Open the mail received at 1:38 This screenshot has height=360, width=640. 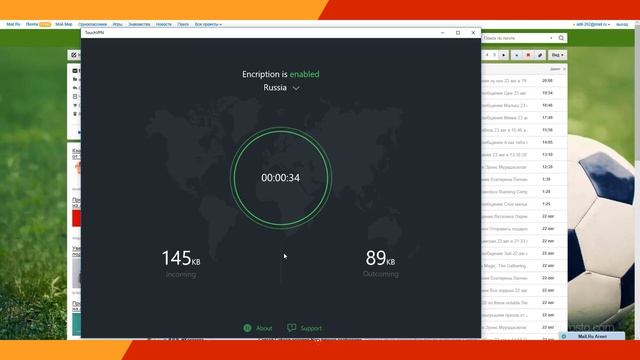coord(524,179)
